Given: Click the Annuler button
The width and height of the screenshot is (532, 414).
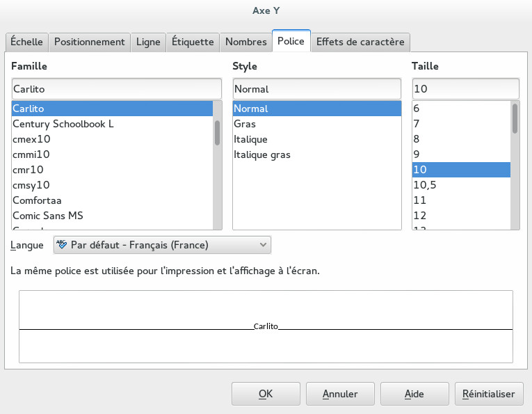Looking at the screenshot, I should point(340,394).
